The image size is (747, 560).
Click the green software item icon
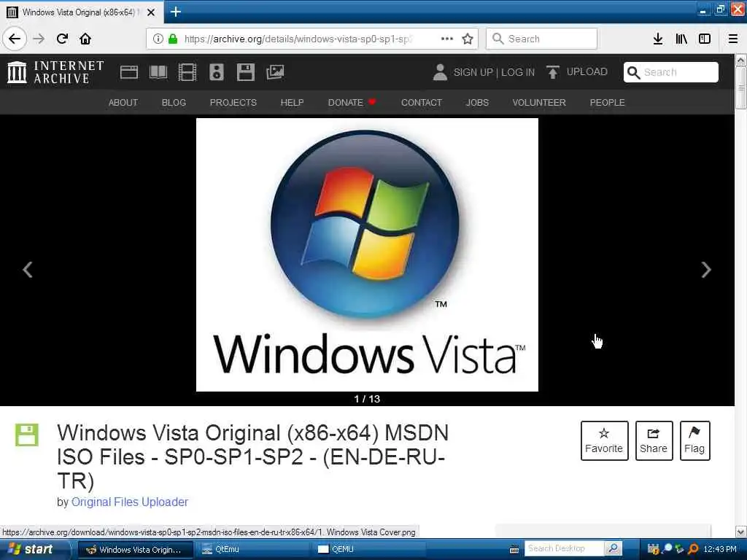pyautogui.click(x=27, y=435)
